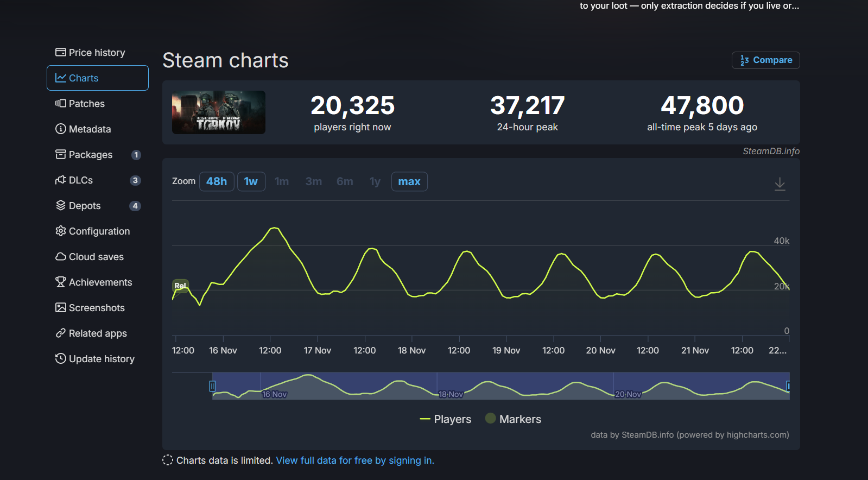Image resolution: width=868 pixels, height=480 pixels.
Task: Click the disabled 3m zoom option
Action: [x=313, y=181]
